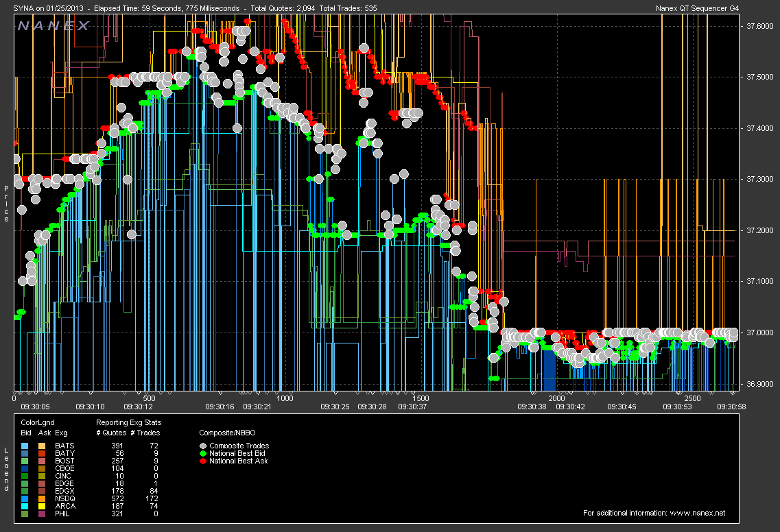Click the 37.0000 price axis label
The height and width of the screenshot is (532, 780).
759,332
